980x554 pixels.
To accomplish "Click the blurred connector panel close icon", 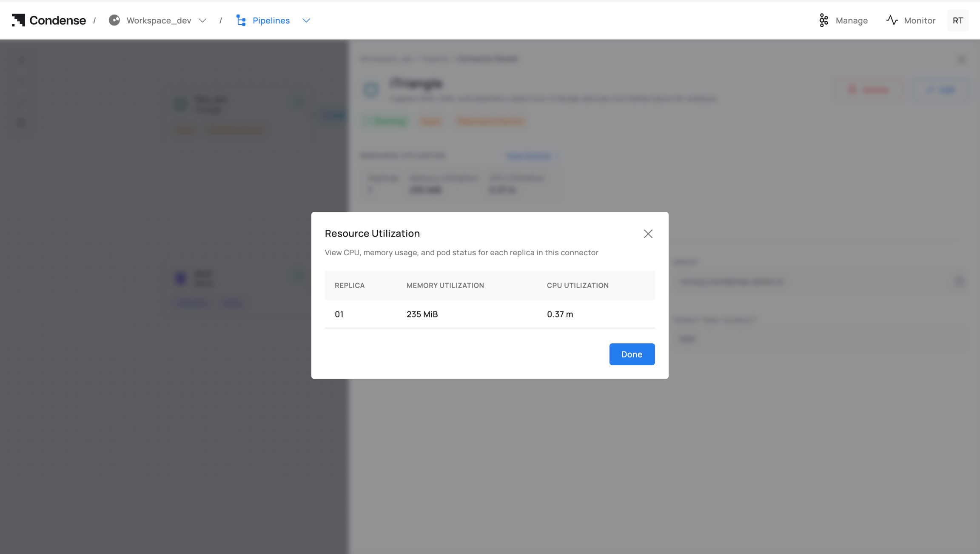I will (x=962, y=59).
